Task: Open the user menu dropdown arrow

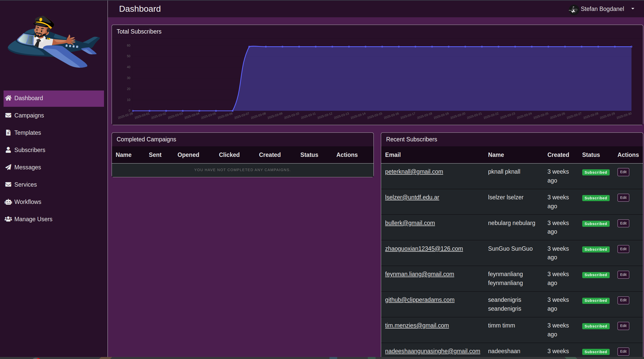Action: (633, 9)
